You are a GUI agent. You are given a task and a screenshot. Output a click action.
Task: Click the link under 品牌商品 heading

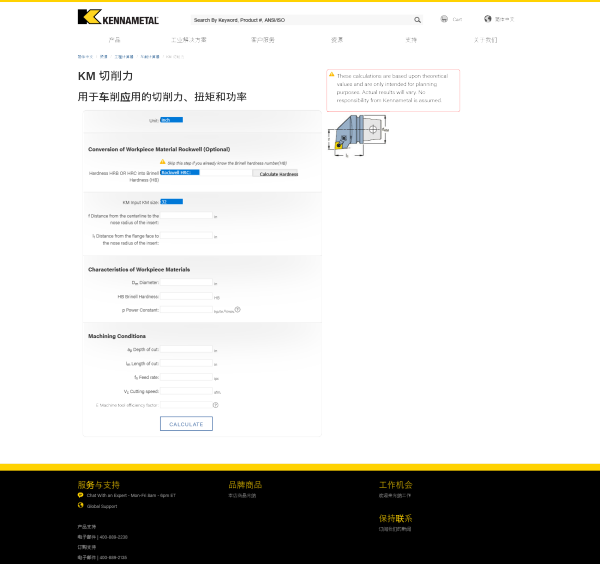tap(242, 496)
